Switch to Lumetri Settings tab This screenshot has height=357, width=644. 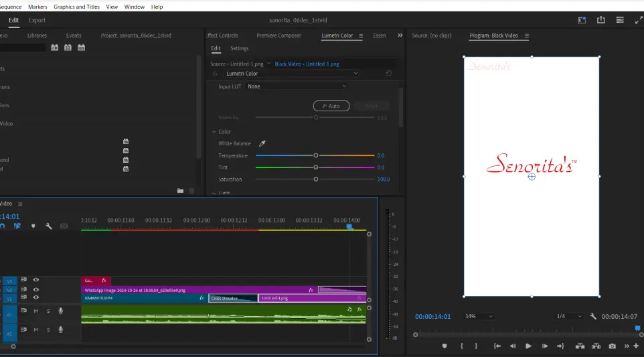pos(239,48)
